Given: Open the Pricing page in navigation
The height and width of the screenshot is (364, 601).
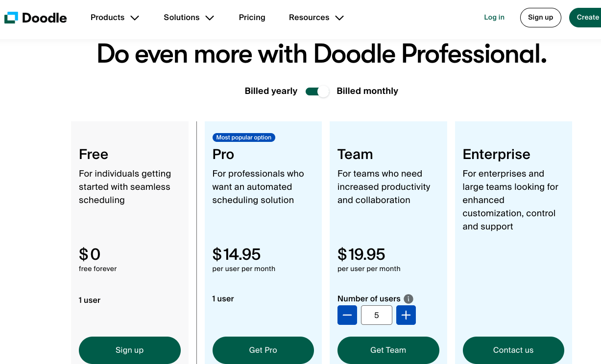Looking at the screenshot, I should 252,18.
